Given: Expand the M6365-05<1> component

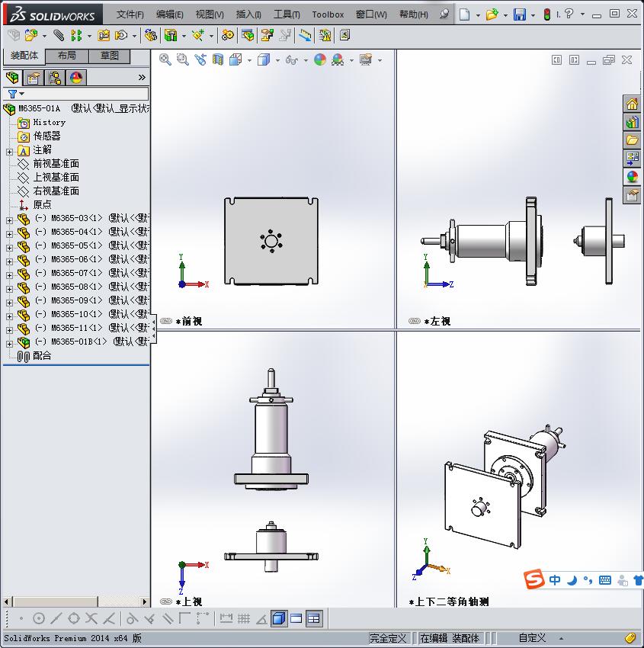Looking at the screenshot, I should (x=9, y=248).
